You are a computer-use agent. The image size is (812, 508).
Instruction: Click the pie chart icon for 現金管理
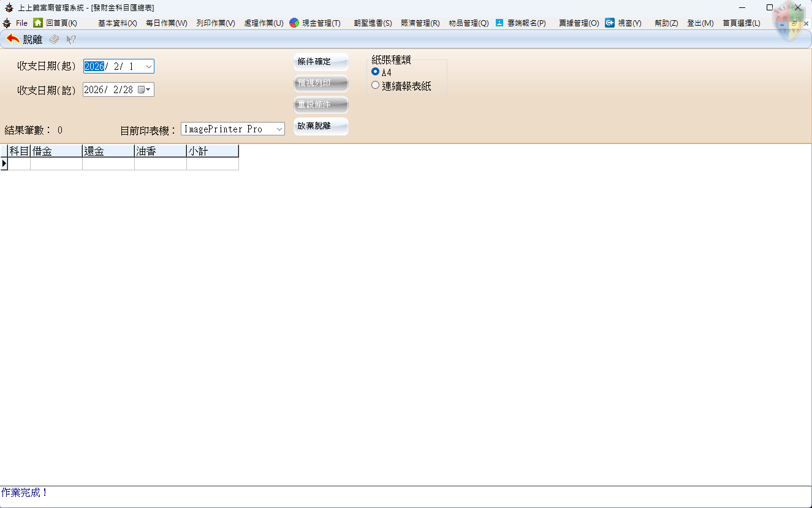[294, 23]
